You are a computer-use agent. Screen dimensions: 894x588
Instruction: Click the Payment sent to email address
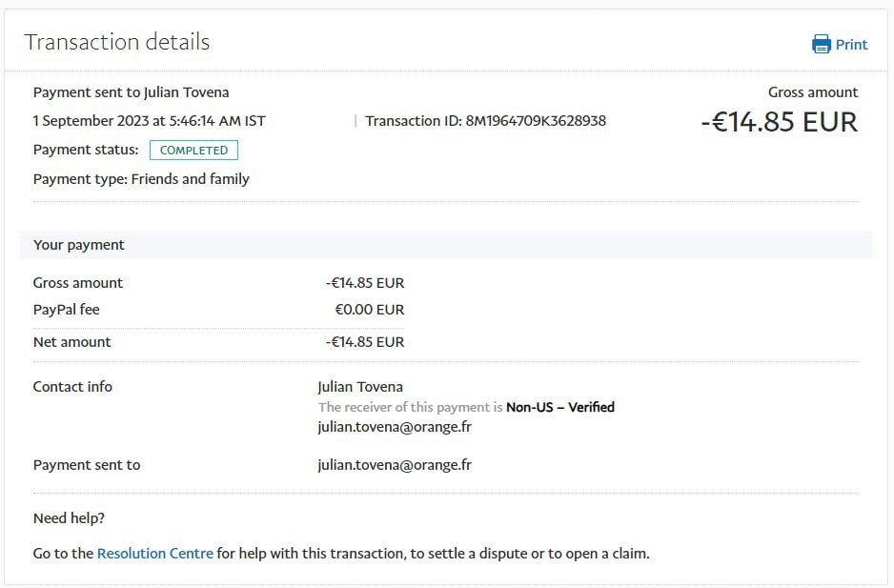pyautogui.click(x=395, y=465)
